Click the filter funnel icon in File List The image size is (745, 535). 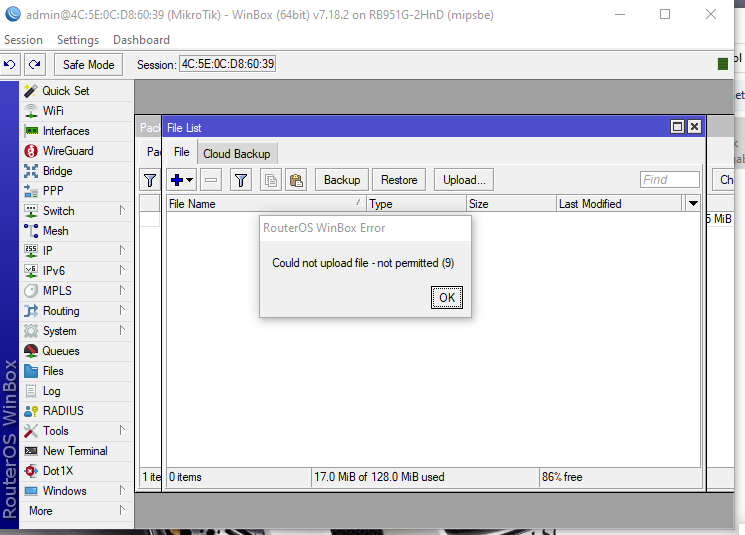241,180
